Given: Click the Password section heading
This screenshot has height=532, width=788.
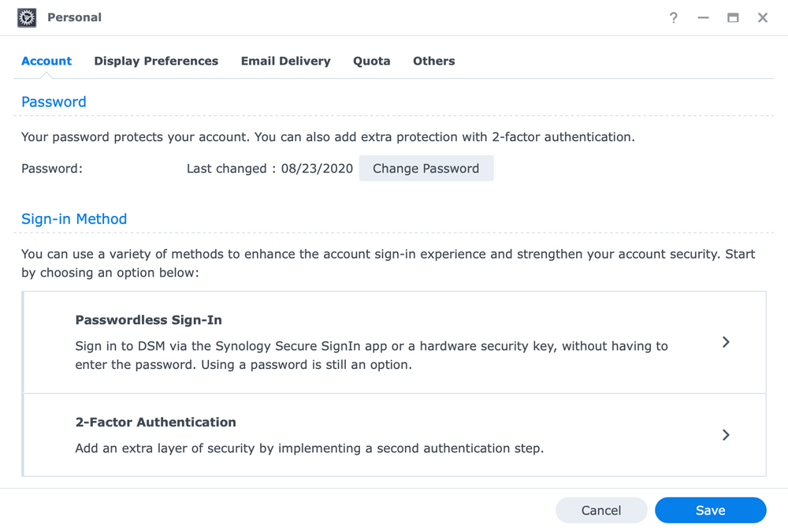Looking at the screenshot, I should 54,102.
